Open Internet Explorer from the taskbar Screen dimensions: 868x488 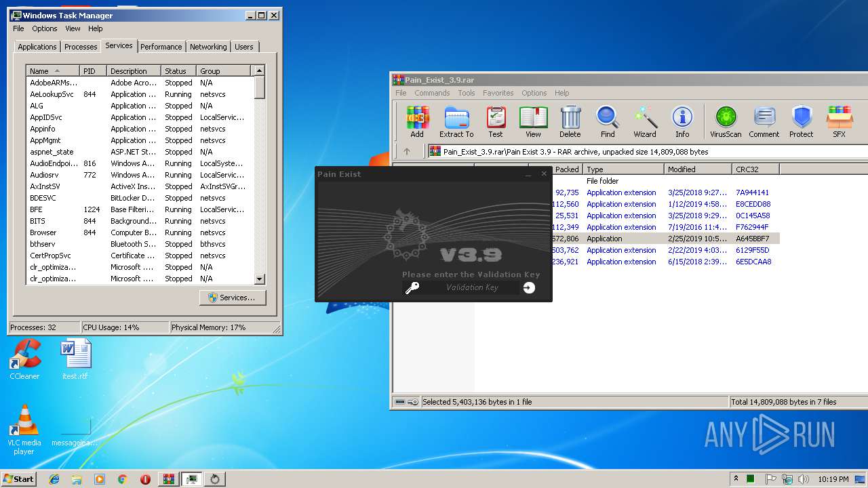[54, 479]
